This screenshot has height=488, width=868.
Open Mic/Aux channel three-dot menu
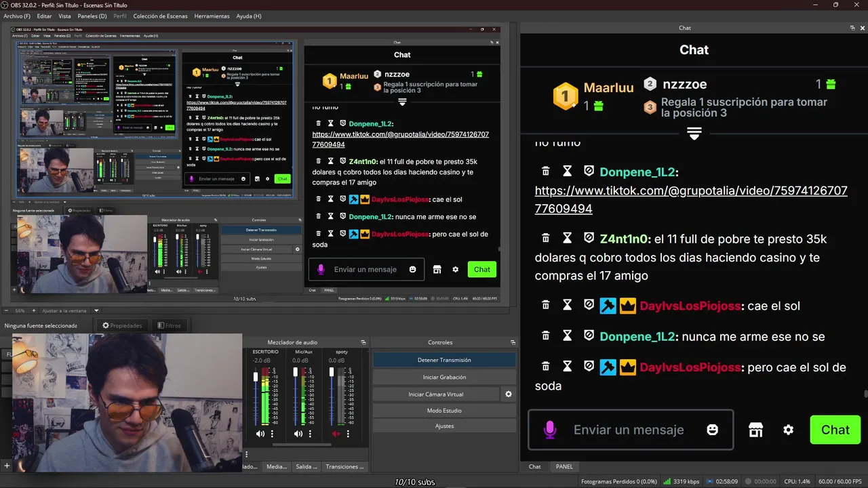point(310,434)
